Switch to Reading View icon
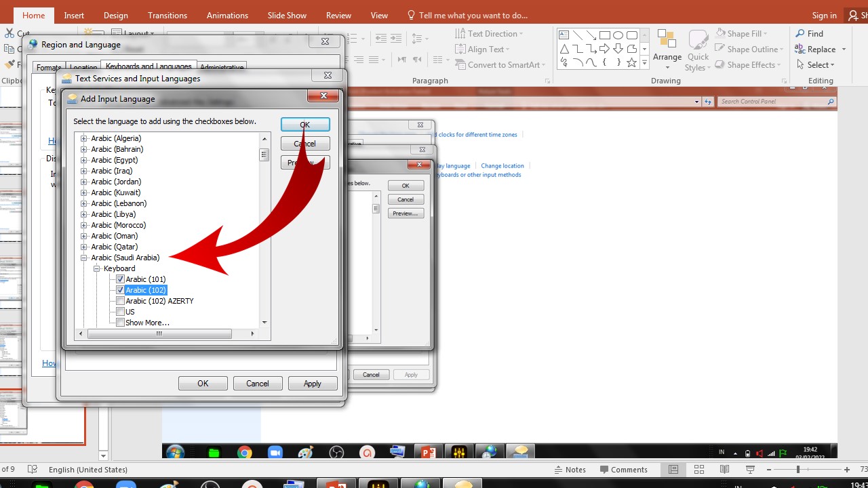The height and width of the screenshot is (488, 868). pyautogui.click(x=725, y=469)
